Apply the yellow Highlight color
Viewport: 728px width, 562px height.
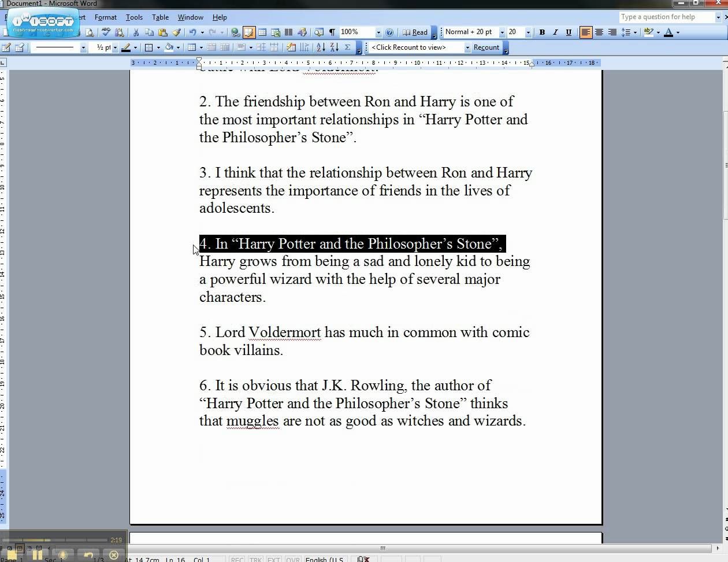pyautogui.click(x=648, y=32)
